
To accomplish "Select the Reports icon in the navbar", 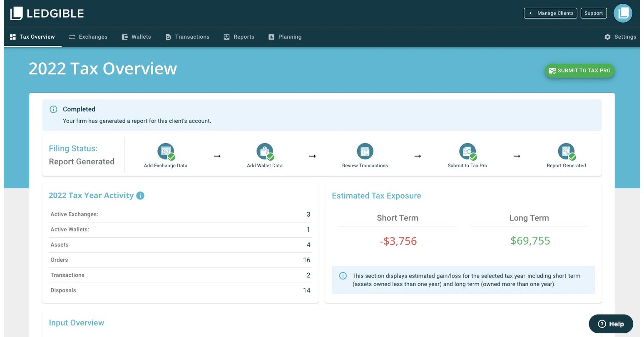I will click(226, 37).
